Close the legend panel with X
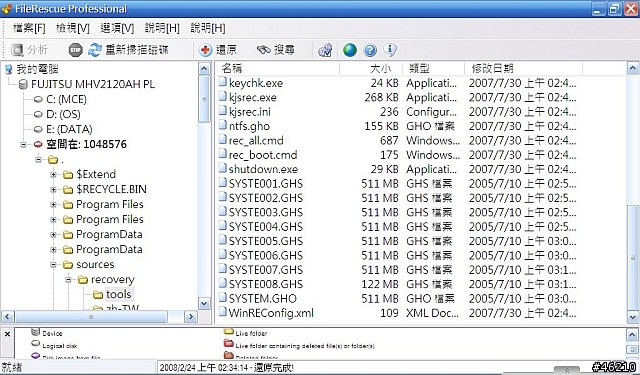 (7, 334)
